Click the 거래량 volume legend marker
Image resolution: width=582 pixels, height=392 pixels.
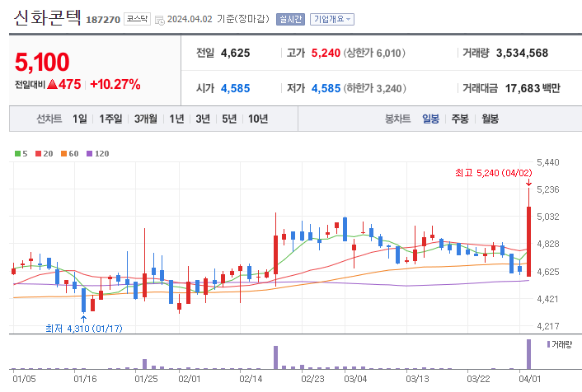(x=548, y=344)
